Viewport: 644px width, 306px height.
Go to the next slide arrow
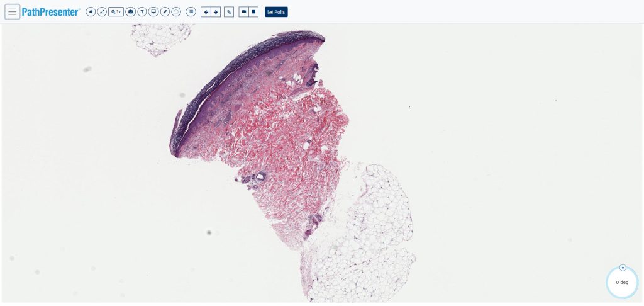click(x=216, y=12)
